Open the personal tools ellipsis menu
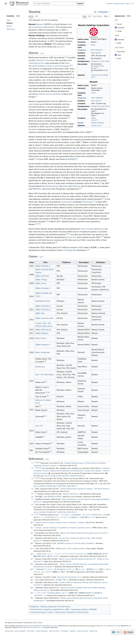139x644 pixels. click(133, 3)
